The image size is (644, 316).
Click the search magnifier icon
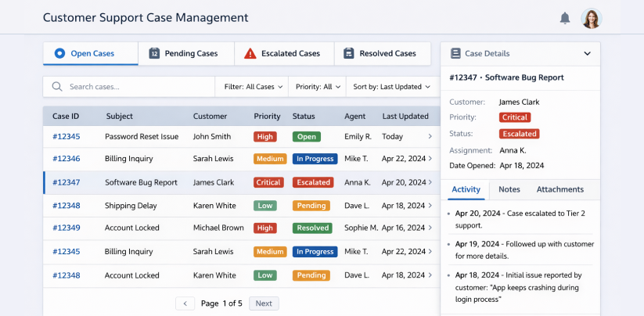[x=57, y=87]
